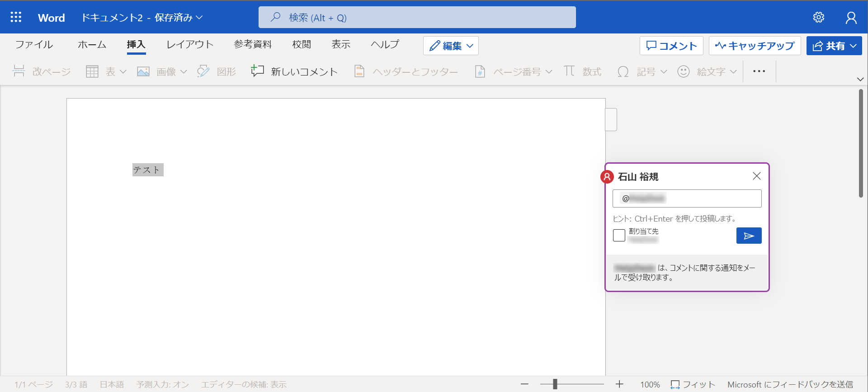Click the zoom slider handle
The height and width of the screenshot is (392, 868).
555,384
